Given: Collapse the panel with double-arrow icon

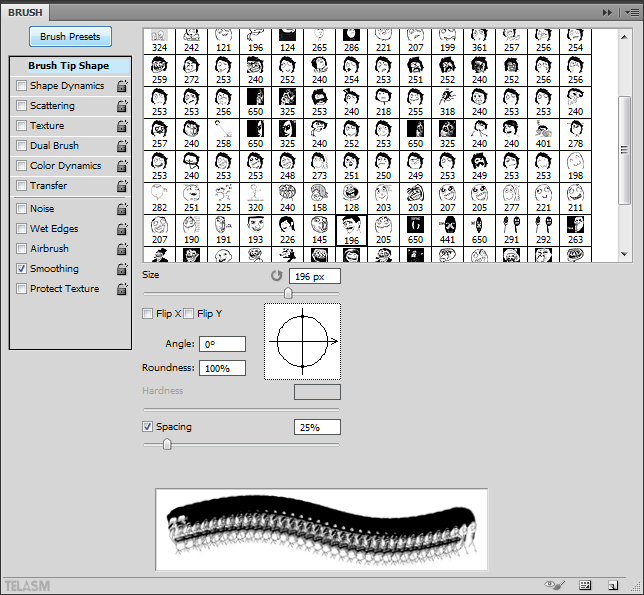Looking at the screenshot, I should [x=607, y=13].
